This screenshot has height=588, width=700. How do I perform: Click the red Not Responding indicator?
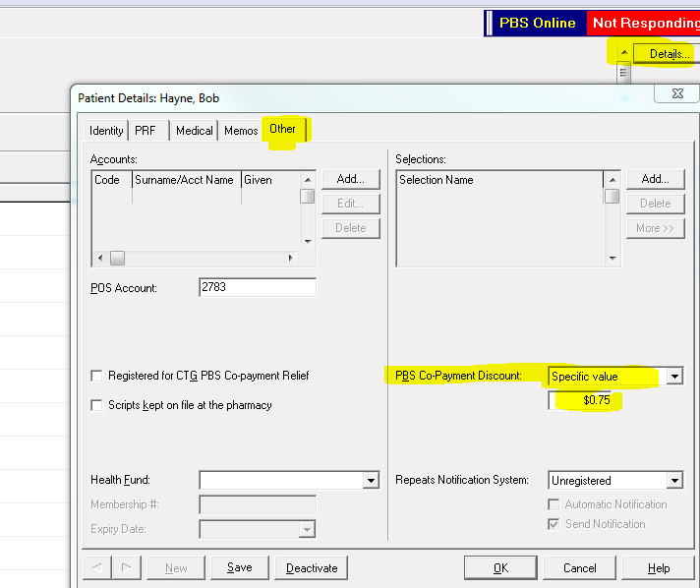[x=644, y=23]
